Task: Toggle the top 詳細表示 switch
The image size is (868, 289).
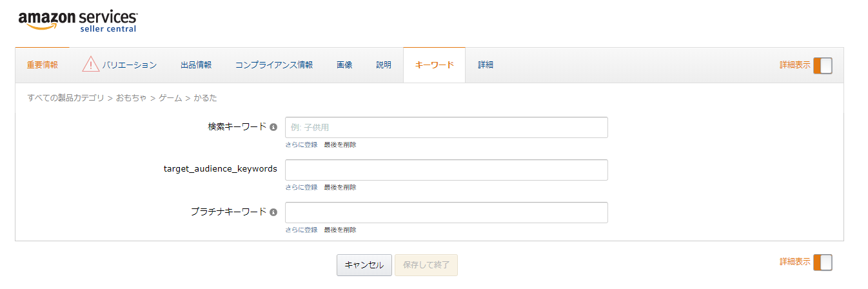Action: pyautogui.click(x=822, y=65)
